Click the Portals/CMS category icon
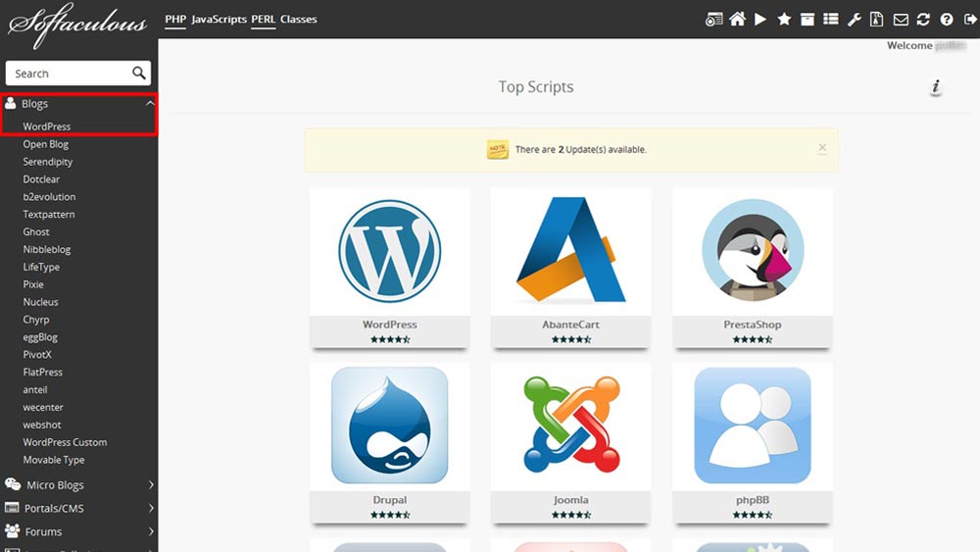This screenshot has height=552, width=980. pyautogui.click(x=12, y=508)
